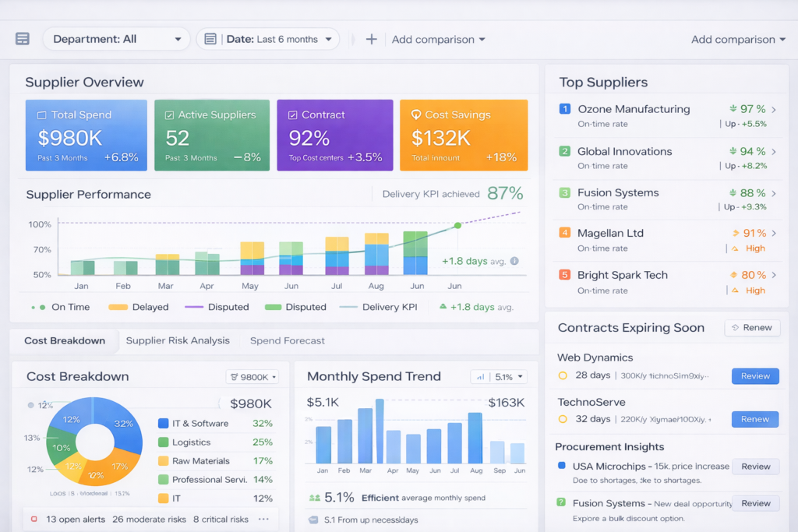The height and width of the screenshot is (532, 798).
Task: Click the lightbulb icon on Cost Savings card
Action: pos(416,115)
